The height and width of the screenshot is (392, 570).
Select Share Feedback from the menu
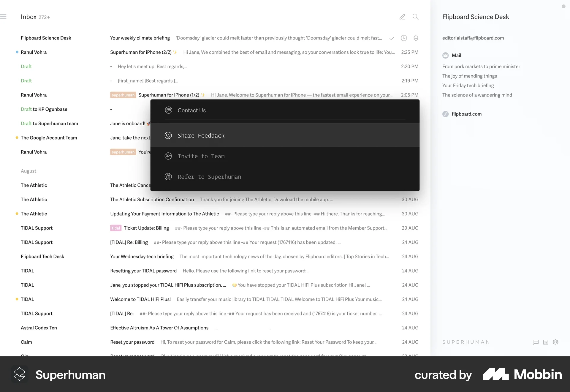tap(201, 135)
